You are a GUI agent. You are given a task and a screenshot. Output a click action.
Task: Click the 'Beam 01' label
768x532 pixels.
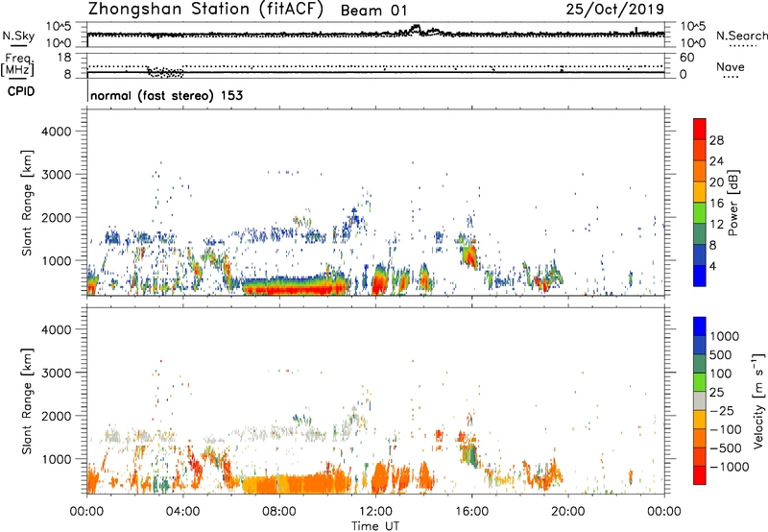click(373, 11)
